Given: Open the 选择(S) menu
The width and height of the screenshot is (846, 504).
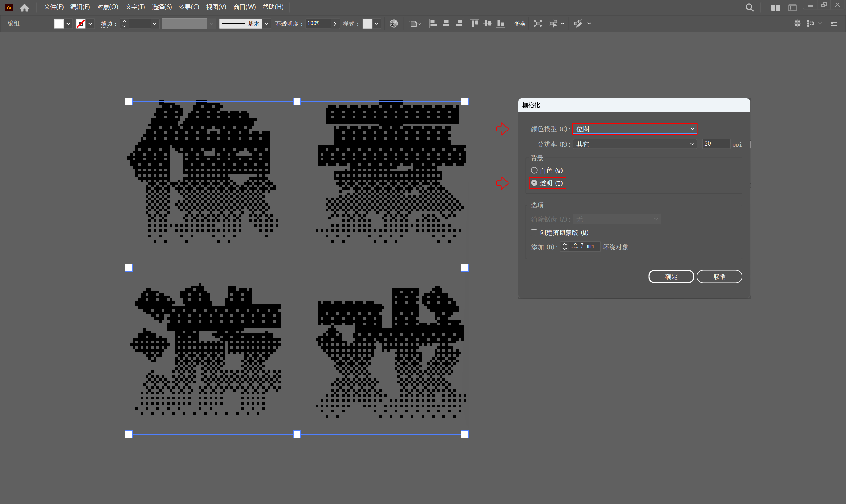Looking at the screenshot, I should click(x=162, y=7).
